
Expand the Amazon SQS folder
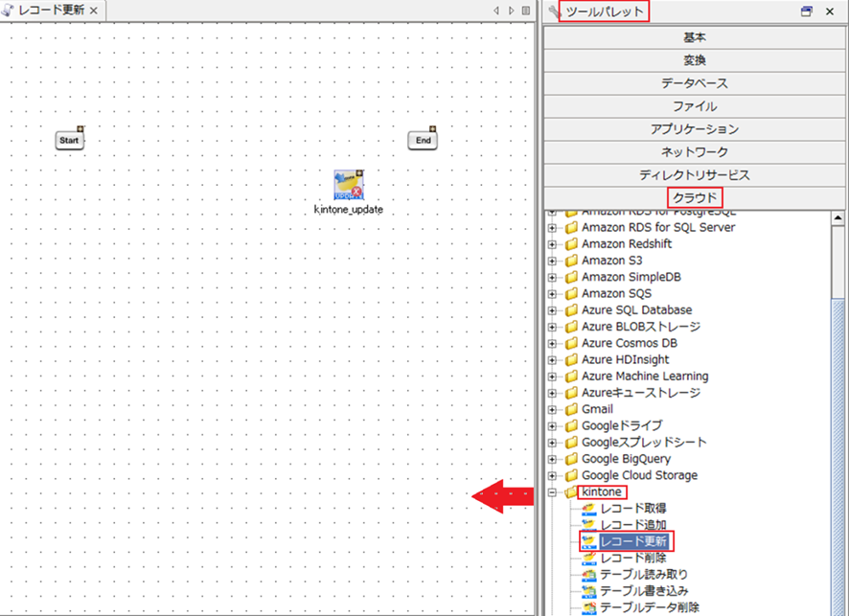(552, 294)
